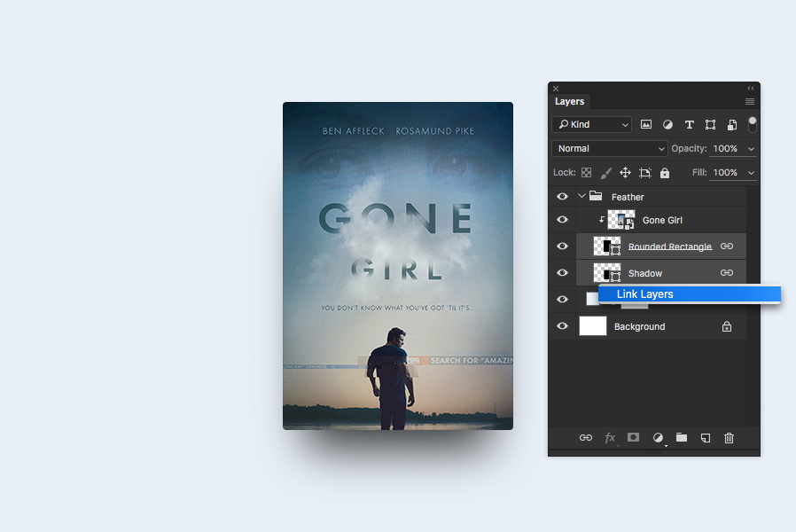The height and width of the screenshot is (532, 796).
Task: Filter layers by type using Text icon
Action: pos(689,124)
